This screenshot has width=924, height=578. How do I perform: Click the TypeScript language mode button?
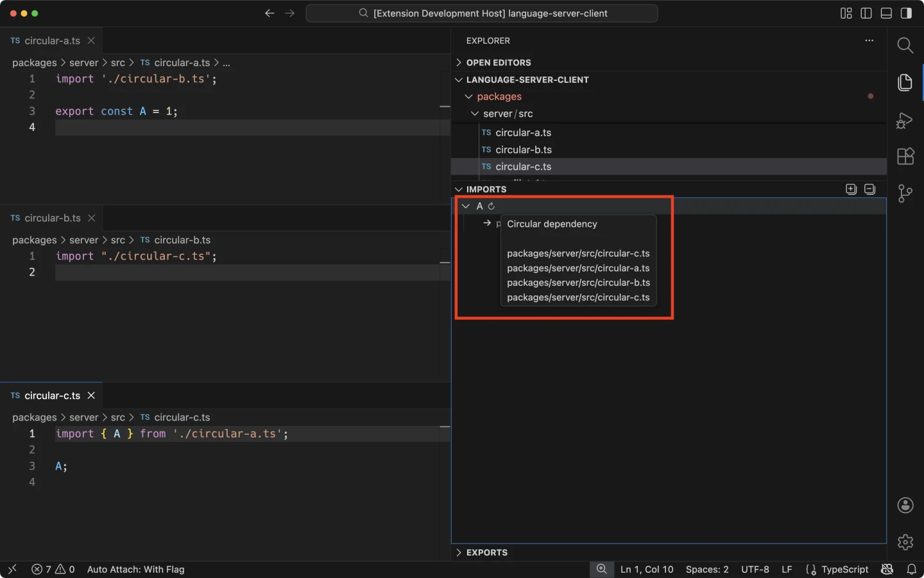[x=837, y=569]
